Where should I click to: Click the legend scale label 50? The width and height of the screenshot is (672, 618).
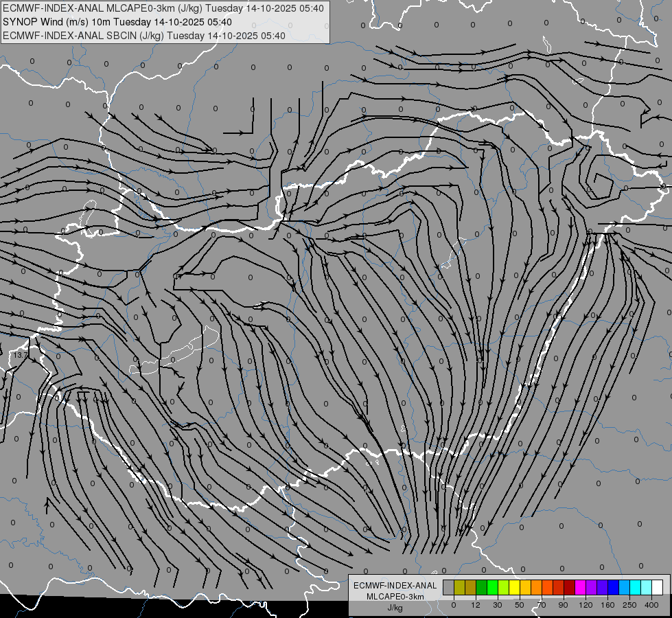tap(520, 605)
